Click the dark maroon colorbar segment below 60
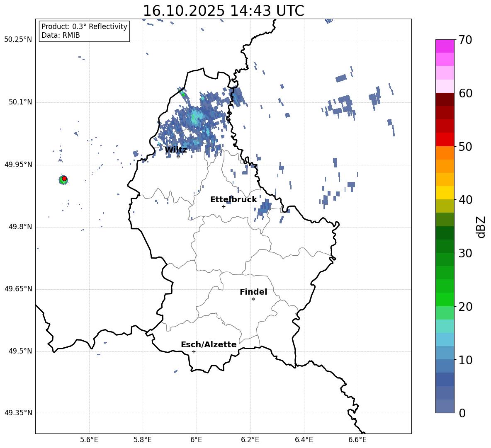This screenshot has height=448, width=491. click(x=445, y=99)
